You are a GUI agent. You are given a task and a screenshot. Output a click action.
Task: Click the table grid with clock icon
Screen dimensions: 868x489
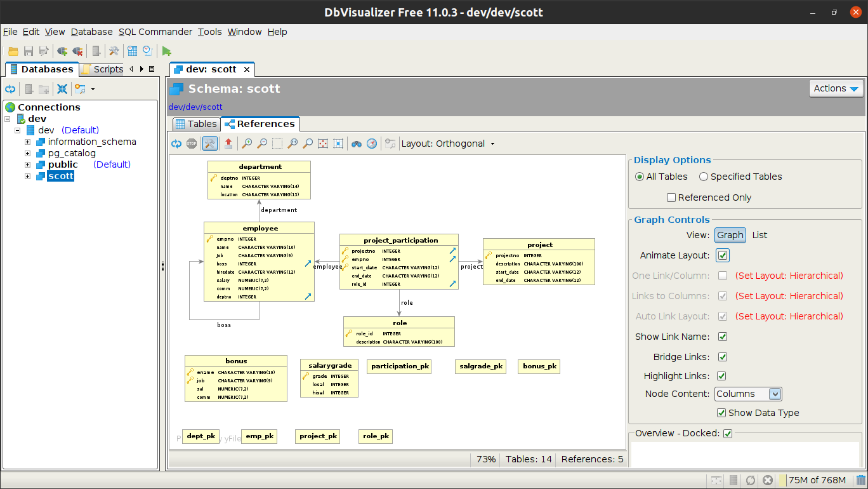tap(132, 51)
